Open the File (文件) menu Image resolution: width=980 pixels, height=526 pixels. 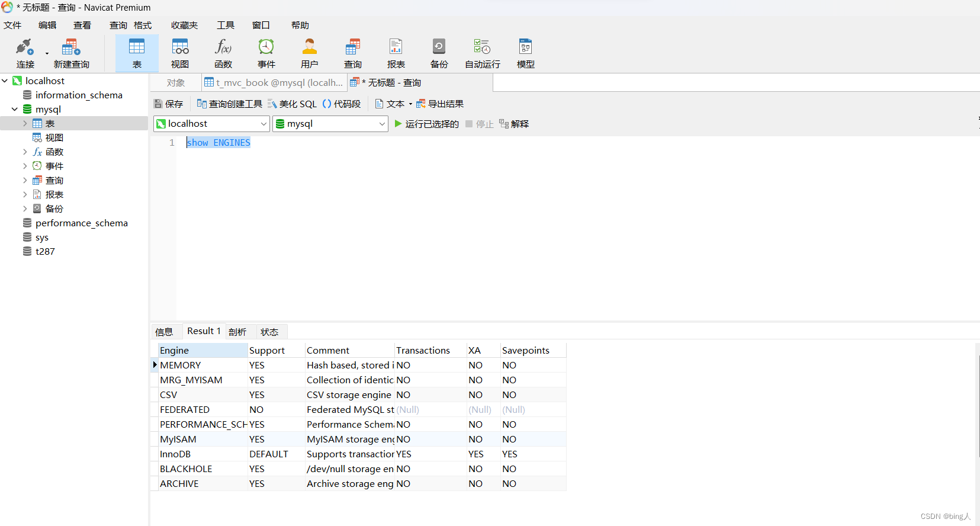click(12, 25)
